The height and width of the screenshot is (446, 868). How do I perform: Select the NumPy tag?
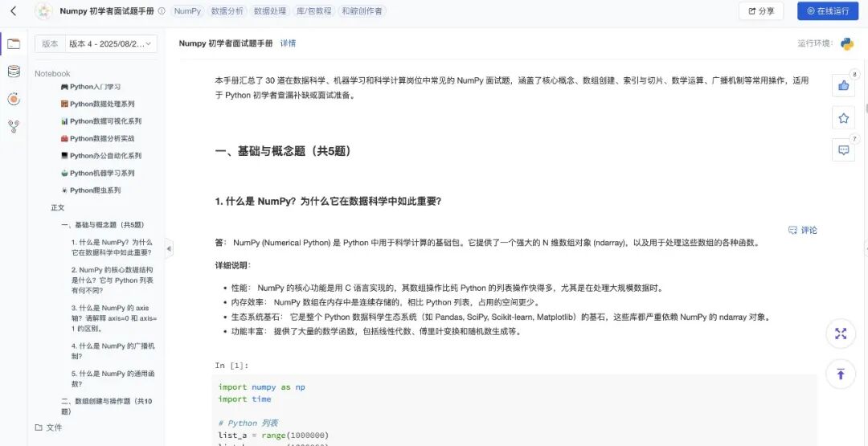[187, 11]
